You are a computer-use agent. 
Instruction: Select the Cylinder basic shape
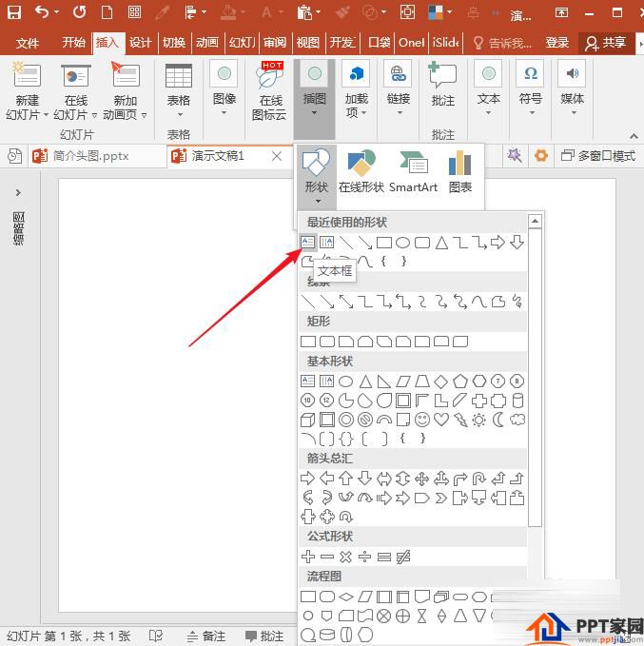(x=517, y=401)
